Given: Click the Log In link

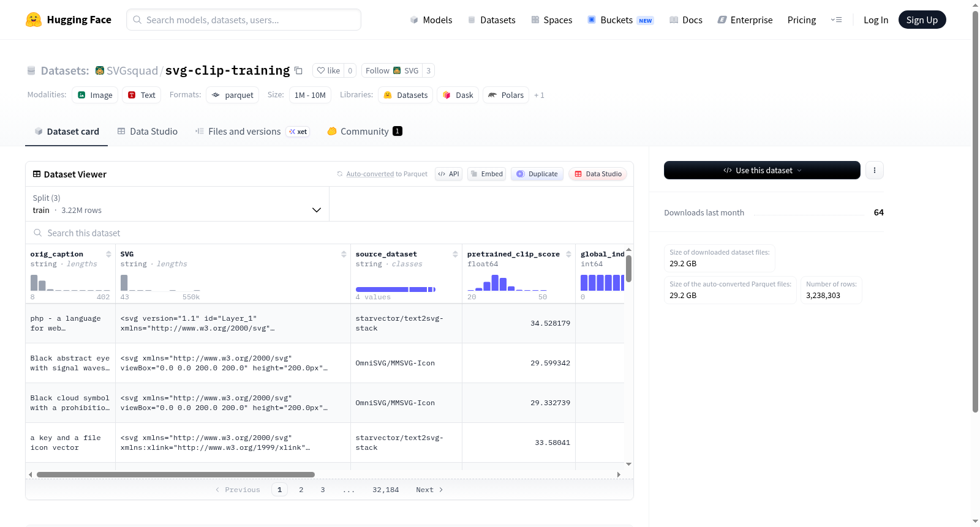Looking at the screenshot, I should (x=876, y=20).
